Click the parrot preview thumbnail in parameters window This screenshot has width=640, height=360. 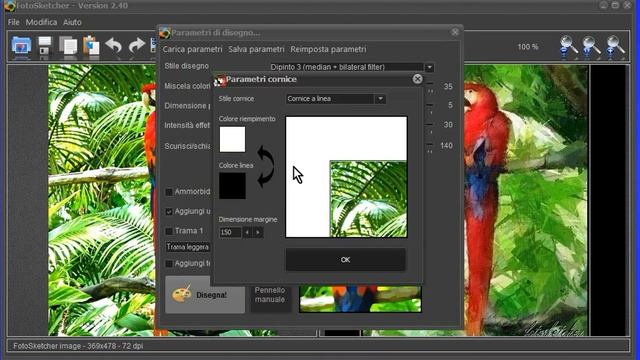pos(360,299)
